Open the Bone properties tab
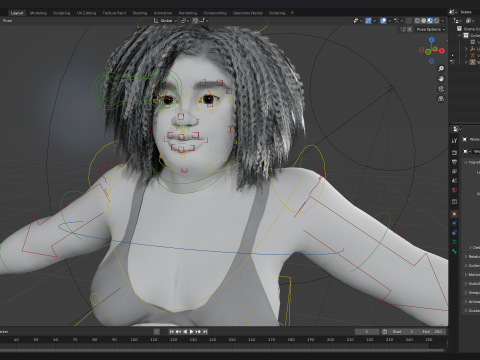The width and height of the screenshot is (480, 360). pyautogui.click(x=454, y=251)
